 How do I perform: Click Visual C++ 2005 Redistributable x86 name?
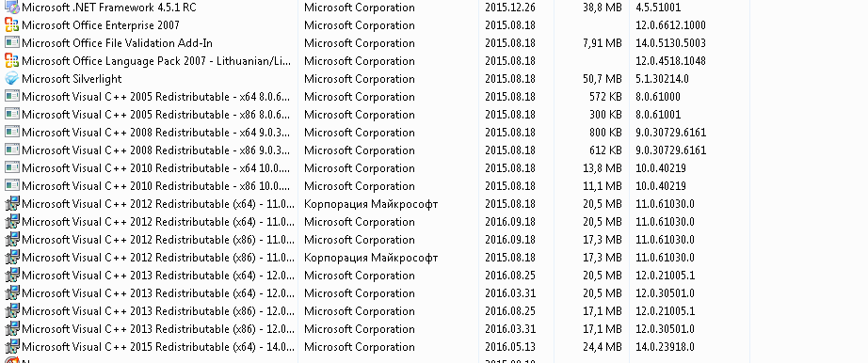point(156,115)
